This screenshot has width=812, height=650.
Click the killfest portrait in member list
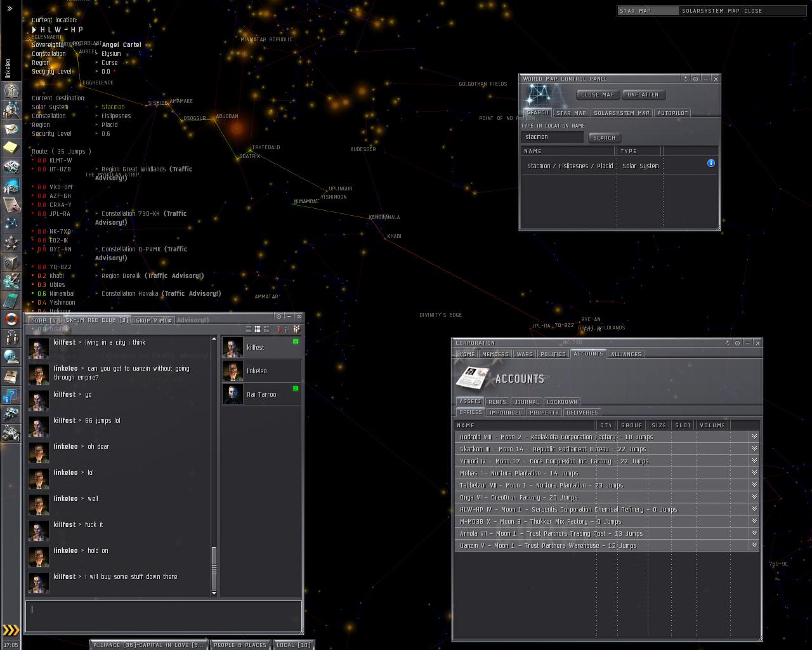(232, 347)
